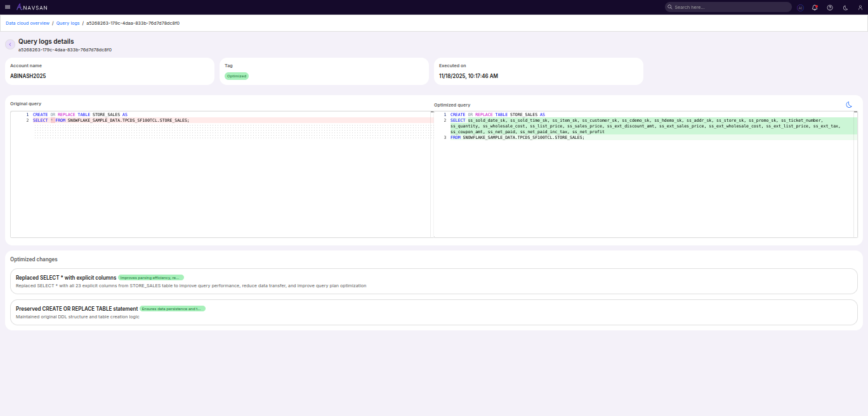Screen dimensions: 868x416
Task: Open the AI assistant icon
Action: pyautogui.click(x=800, y=7)
